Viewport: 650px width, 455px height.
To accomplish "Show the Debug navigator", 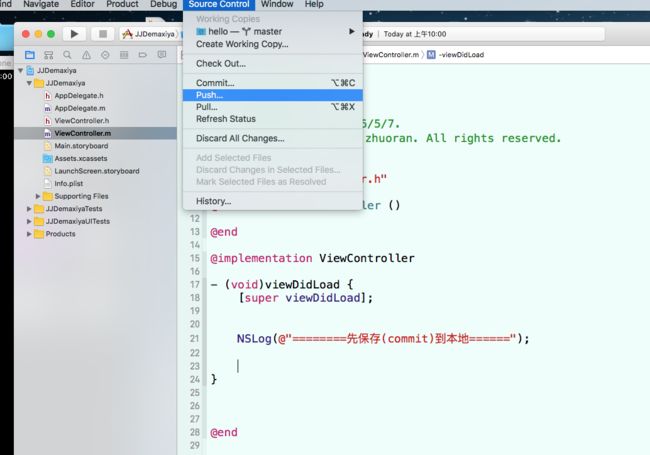I will (x=124, y=55).
